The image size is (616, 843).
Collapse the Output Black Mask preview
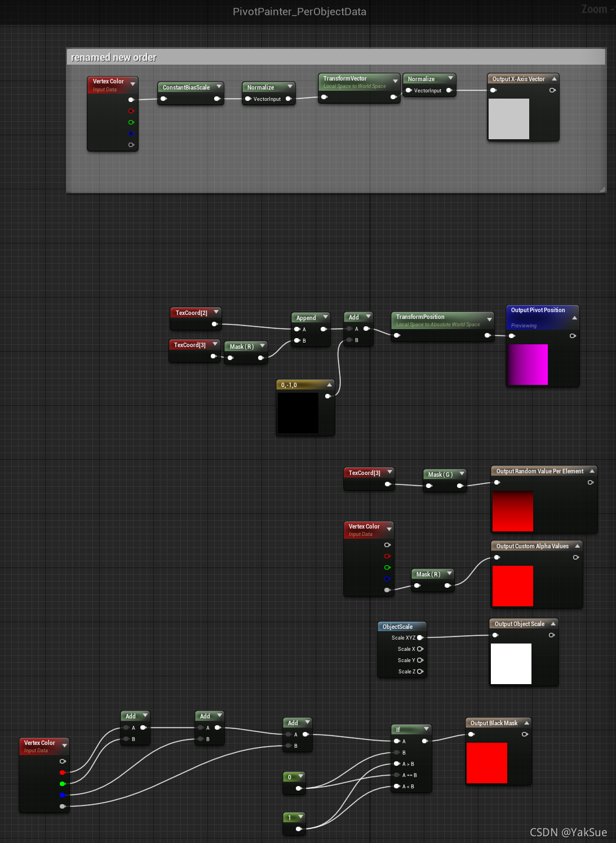tap(526, 723)
